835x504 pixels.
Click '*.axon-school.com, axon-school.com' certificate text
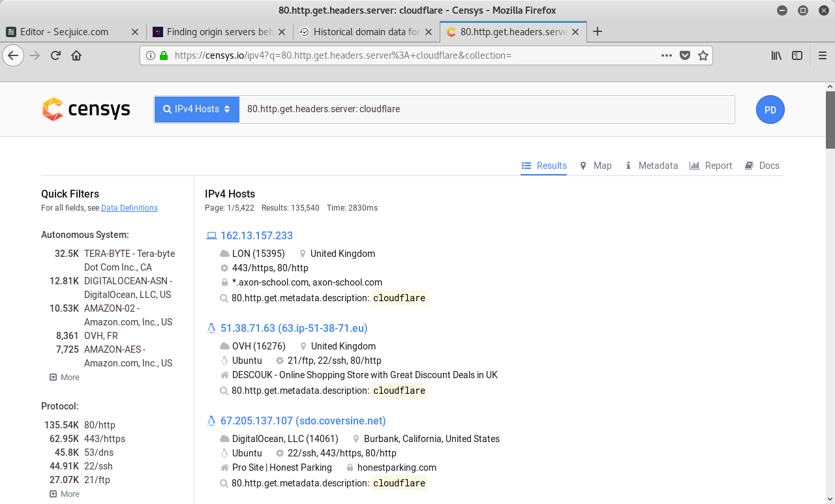(307, 282)
